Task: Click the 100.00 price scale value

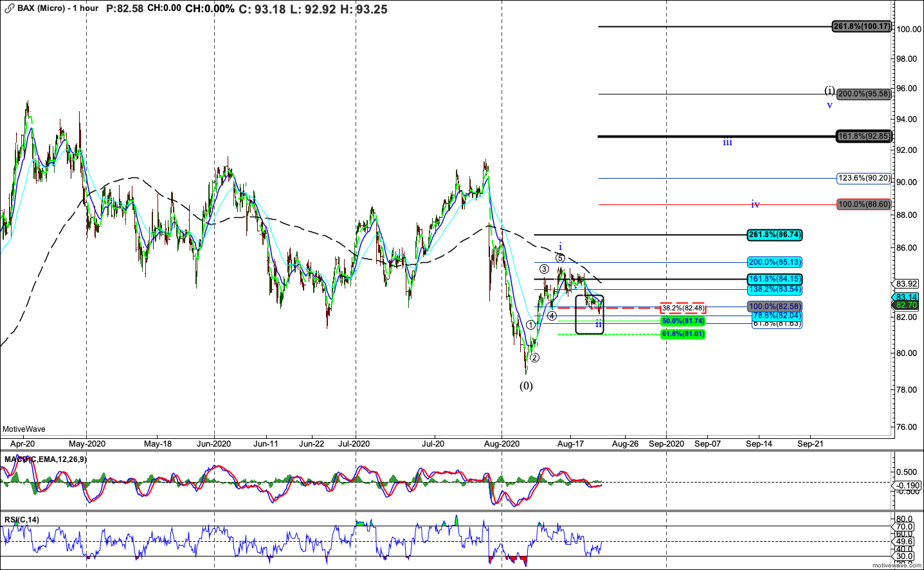Action: (x=909, y=29)
